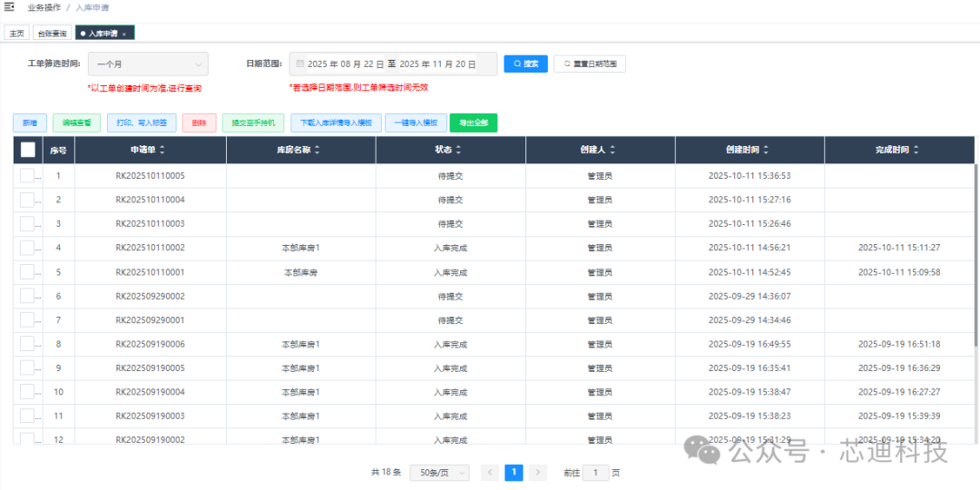Click the 提交至手持机 button
The height and width of the screenshot is (490, 980).
[x=253, y=123]
